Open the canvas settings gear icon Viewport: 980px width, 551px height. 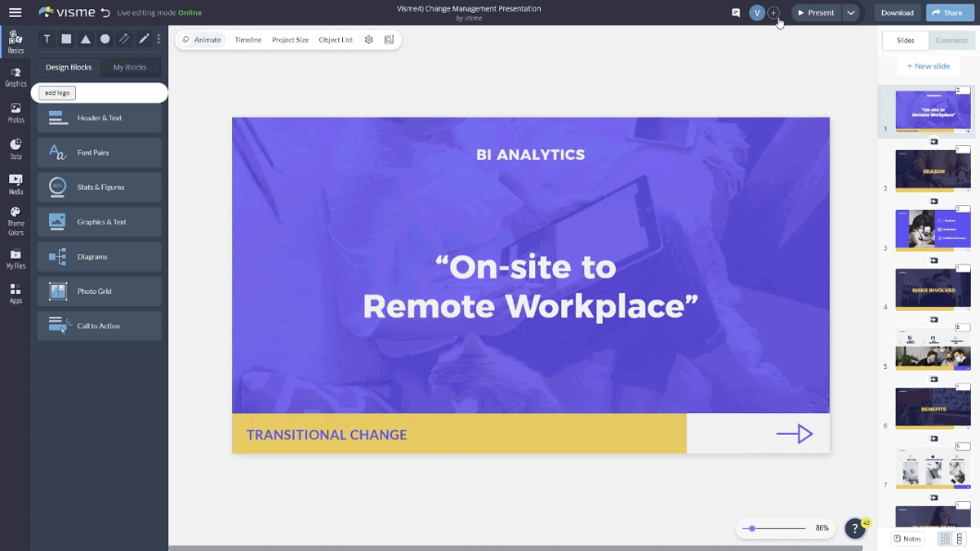click(369, 40)
